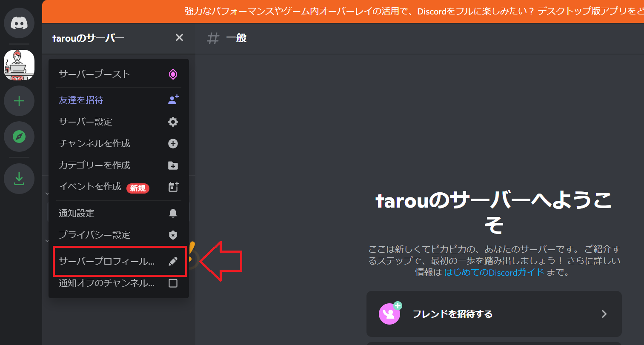Viewport: 644px width, 345px height.
Task: Click the server boost gem icon
Action: click(173, 74)
